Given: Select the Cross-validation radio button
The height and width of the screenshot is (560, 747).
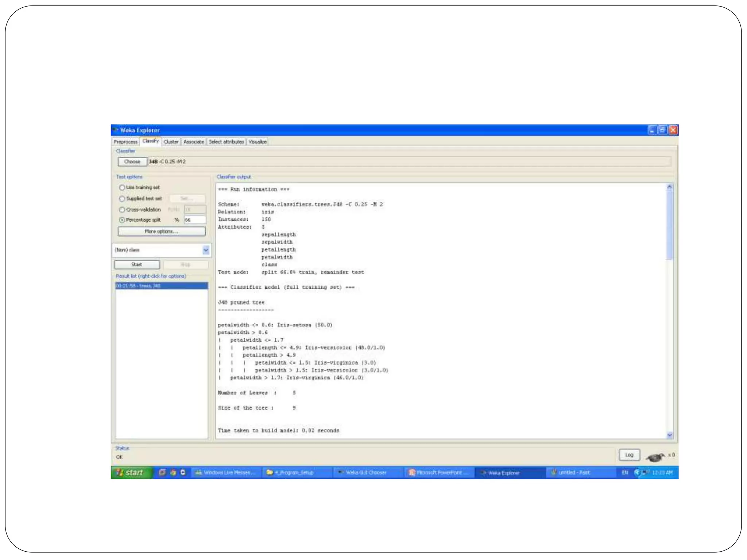Looking at the screenshot, I should (x=122, y=210).
